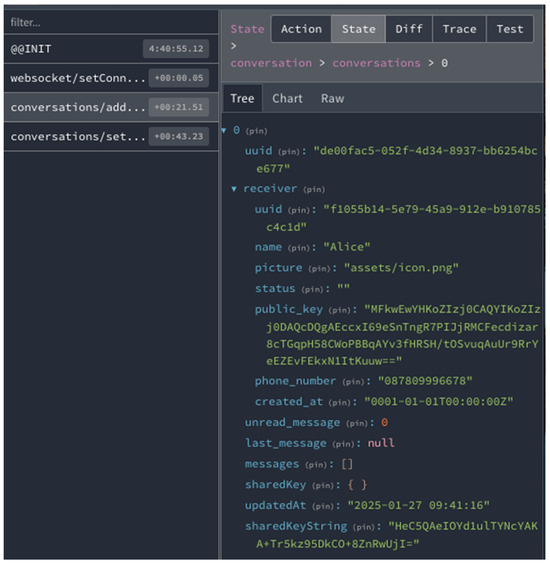The height and width of the screenshot is (564, 550).
Task: Expand the sharedKey object braces
Action: [x=357, y=485]
